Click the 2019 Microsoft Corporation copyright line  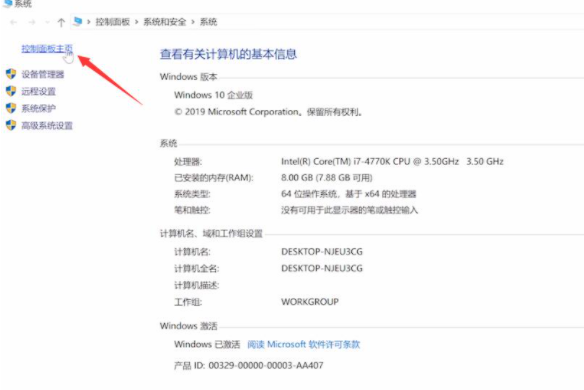pos(268,112)
